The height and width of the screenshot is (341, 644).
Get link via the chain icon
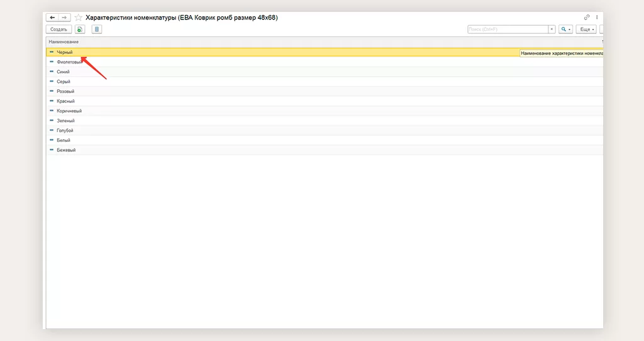pyautogui.click(x=587, y=18)
